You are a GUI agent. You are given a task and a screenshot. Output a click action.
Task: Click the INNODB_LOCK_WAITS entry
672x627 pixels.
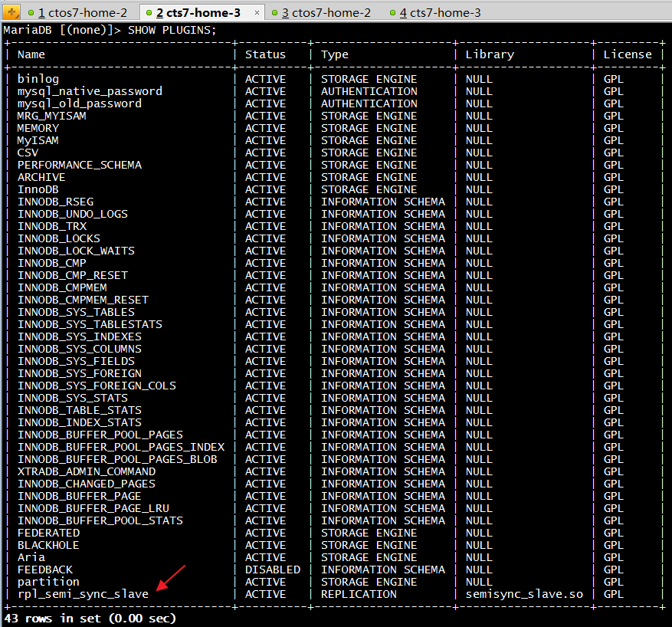[76, 251]
